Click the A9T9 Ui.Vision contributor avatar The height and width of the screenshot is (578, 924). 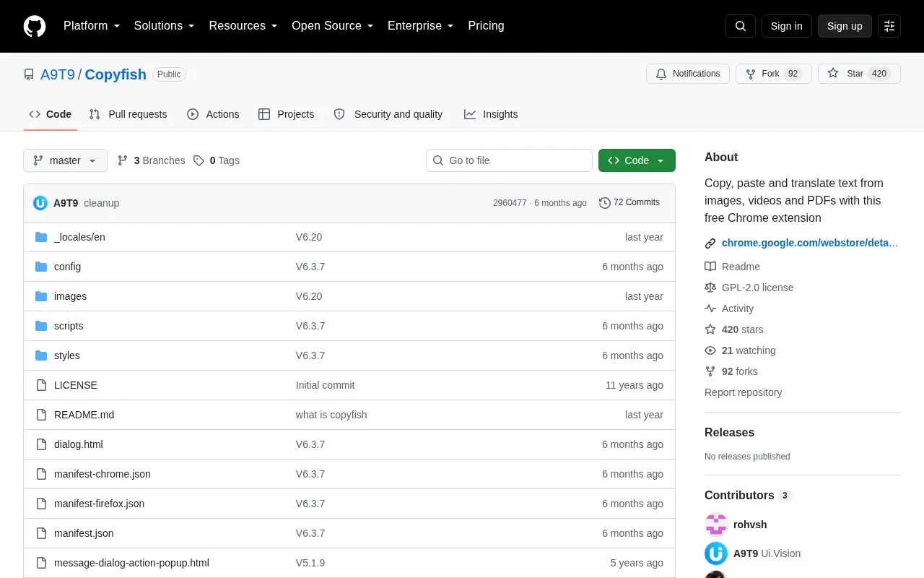[x=716, y=553]
